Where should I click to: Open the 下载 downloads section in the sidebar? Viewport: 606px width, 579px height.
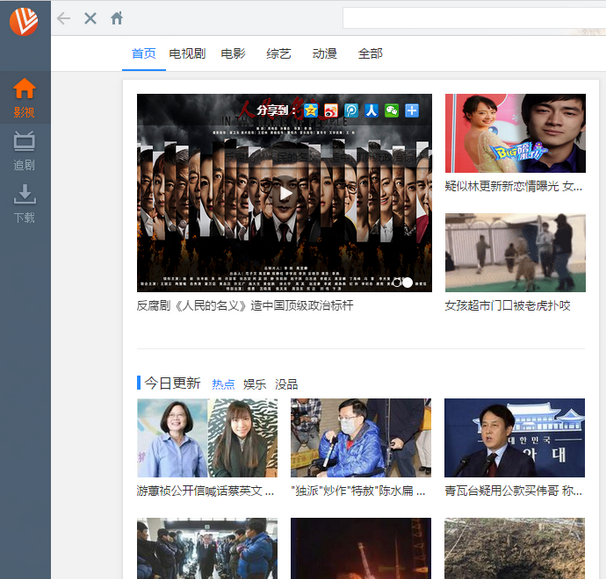coord(24,203)
